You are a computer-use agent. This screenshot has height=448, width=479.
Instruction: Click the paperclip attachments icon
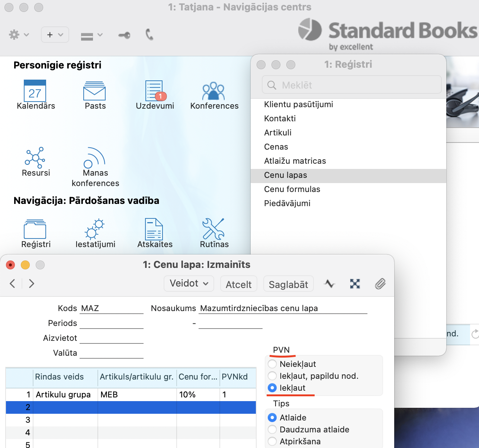tap(380, 284)
